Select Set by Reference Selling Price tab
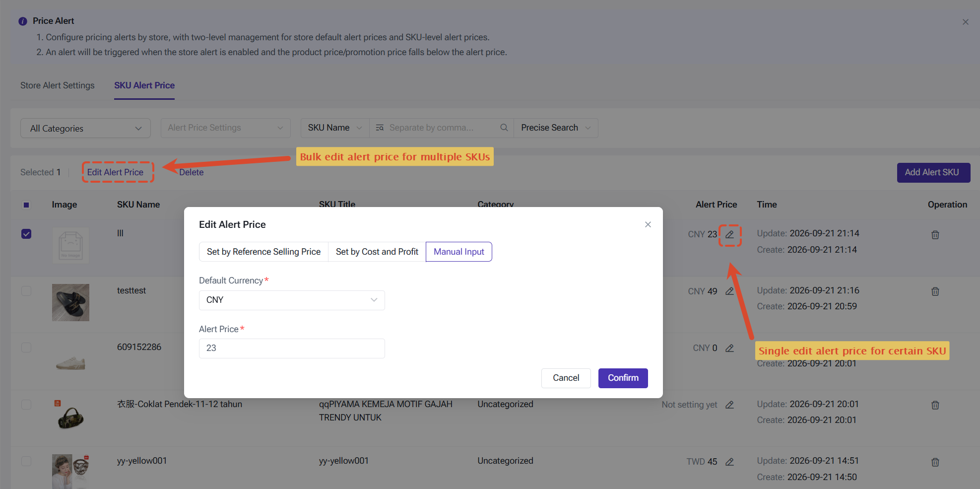Viewport: 980px width, 489px height. [x=263, y=252]
